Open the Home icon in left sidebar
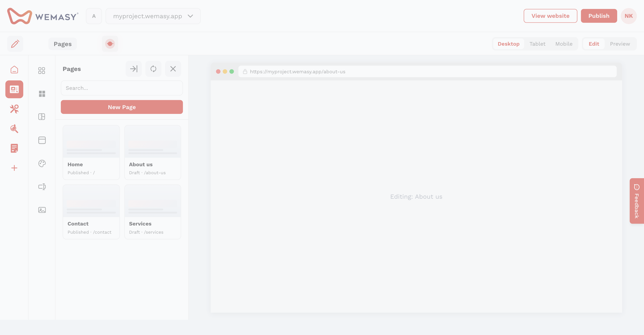The width and height of the screenshot is (644, 335). click(14, 70)
